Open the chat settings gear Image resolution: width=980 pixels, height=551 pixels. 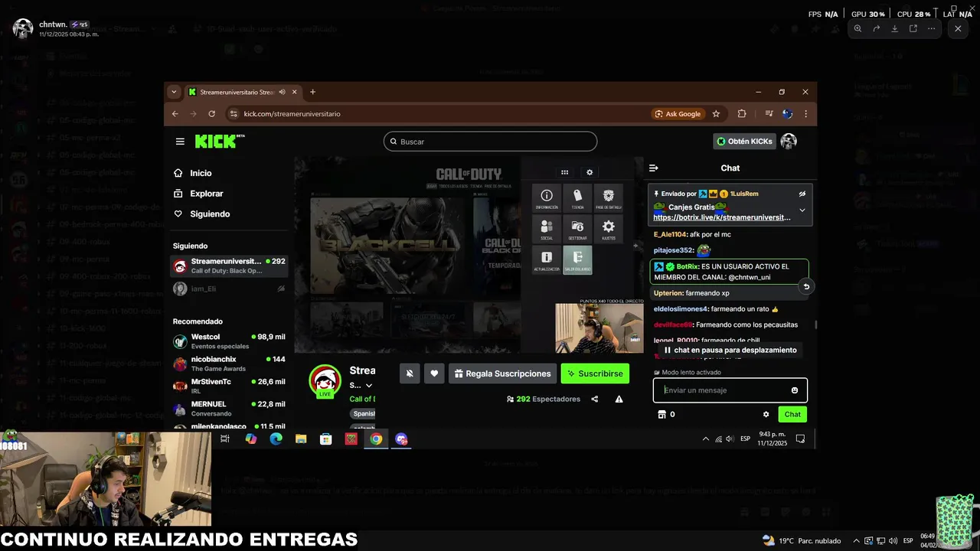tap(766, 414)
